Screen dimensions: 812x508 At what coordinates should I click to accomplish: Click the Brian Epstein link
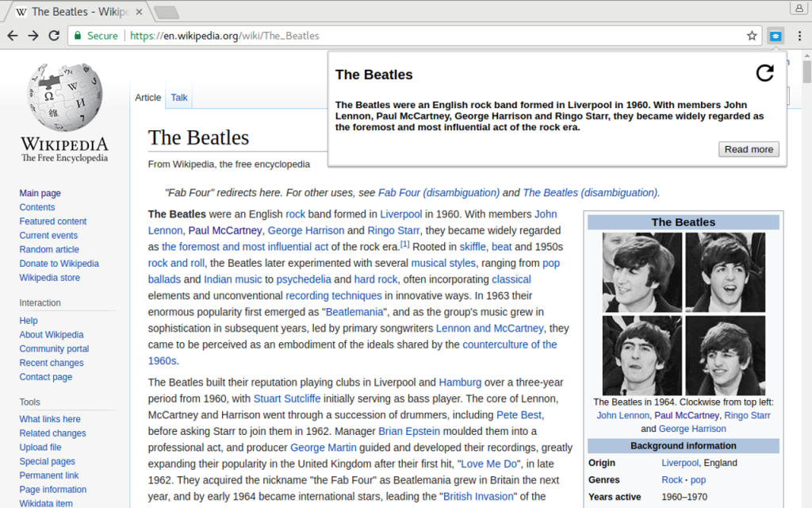409,431
